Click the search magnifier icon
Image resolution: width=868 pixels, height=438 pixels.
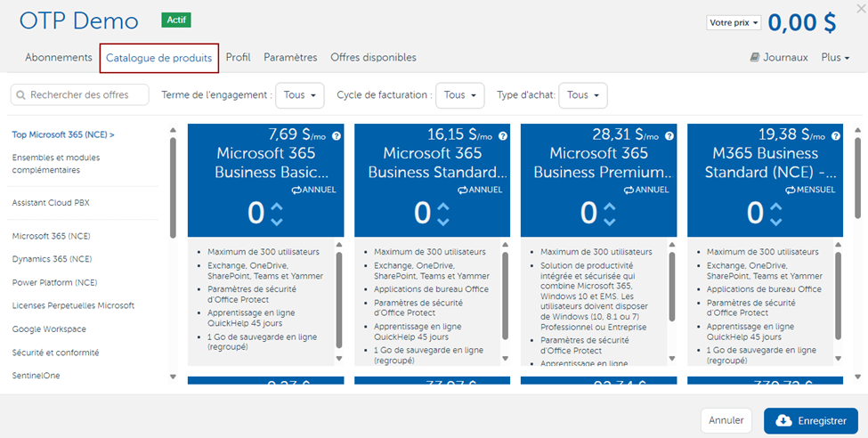point(21,95)
